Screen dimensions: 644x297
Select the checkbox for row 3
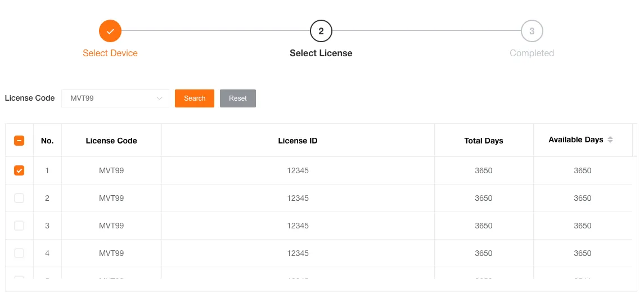pos(19,226)
